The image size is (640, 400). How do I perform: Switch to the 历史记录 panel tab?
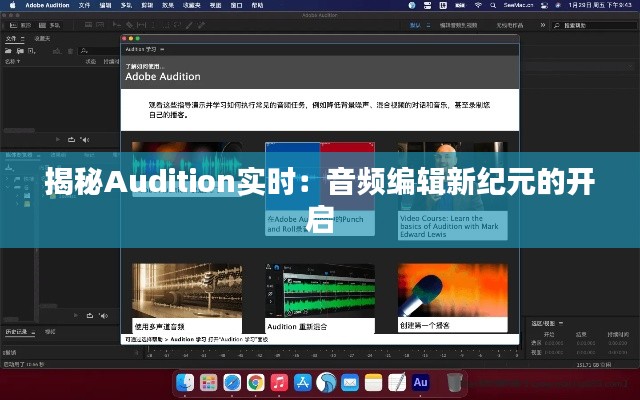point(17,331)
